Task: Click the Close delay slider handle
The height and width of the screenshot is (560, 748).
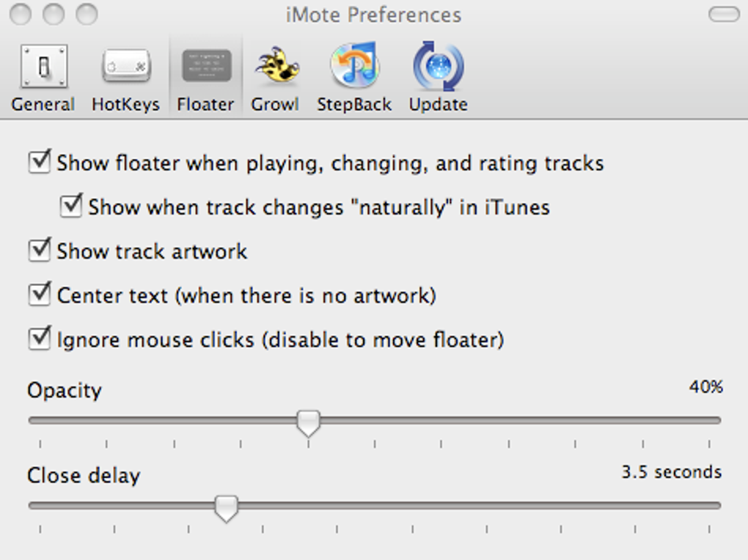Action: coord(225,506)
